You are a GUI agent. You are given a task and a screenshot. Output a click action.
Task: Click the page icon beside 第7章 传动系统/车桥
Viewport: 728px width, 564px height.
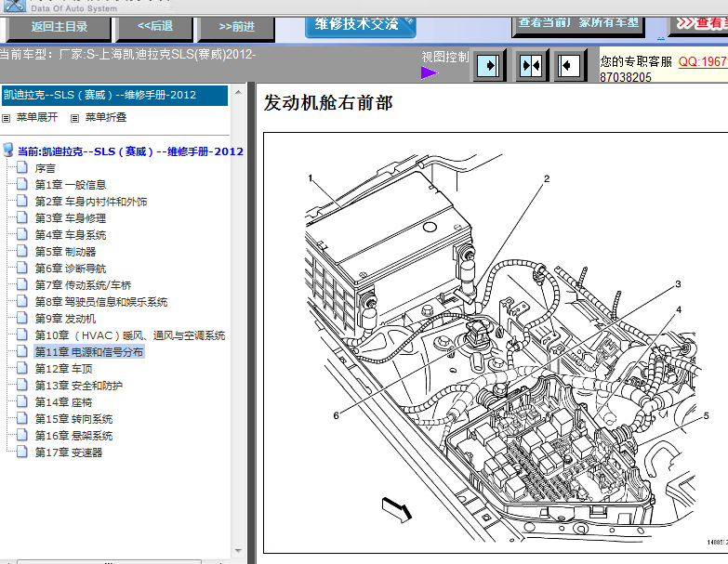point(21,283)
